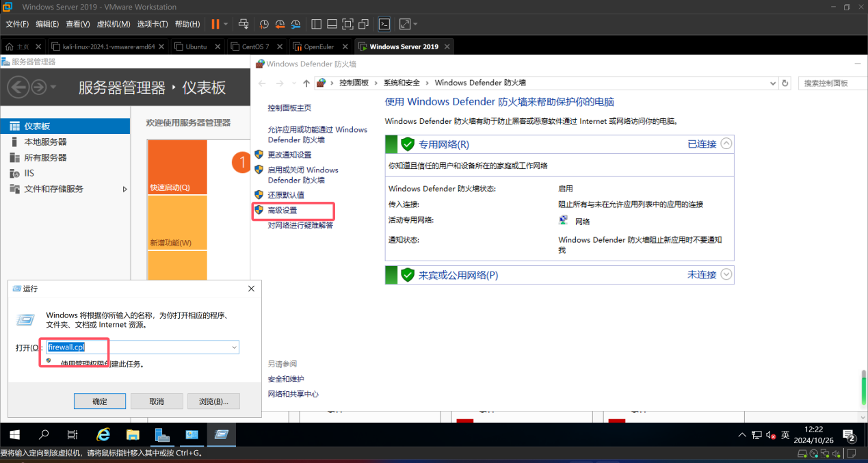Click 系统和安全 in the address breadcrumb
868x463 pixels.
pos(402,83)
